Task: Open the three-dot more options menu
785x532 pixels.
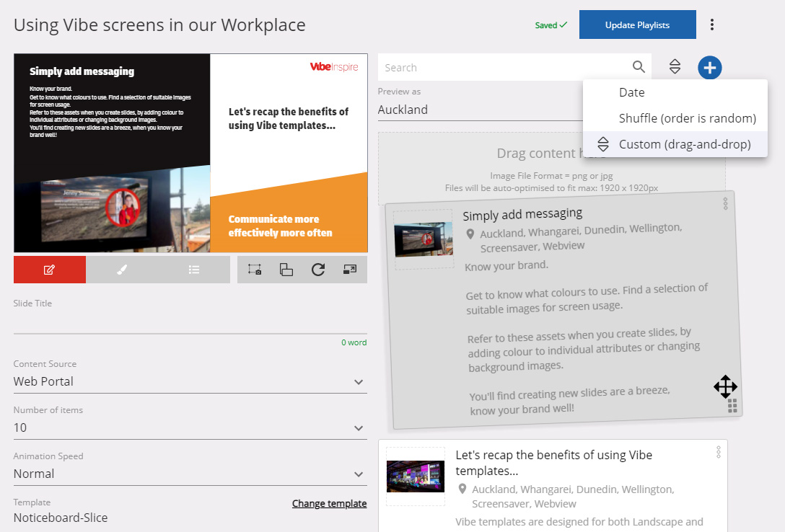Action: (x=712, y=25)
